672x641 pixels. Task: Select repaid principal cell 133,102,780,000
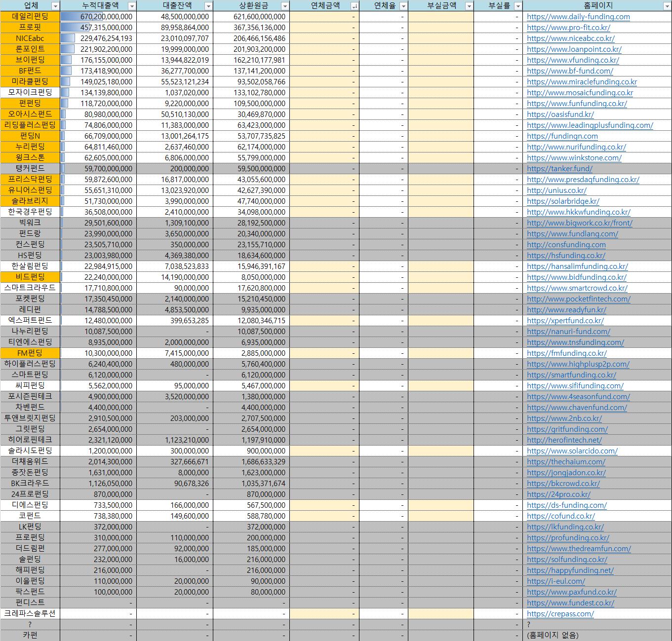[x=251, y=93]
